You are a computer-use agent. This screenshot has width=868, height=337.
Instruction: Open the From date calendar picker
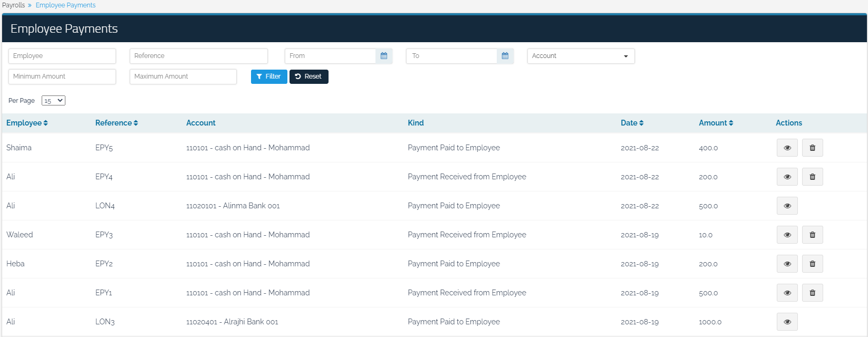(384, 56)
